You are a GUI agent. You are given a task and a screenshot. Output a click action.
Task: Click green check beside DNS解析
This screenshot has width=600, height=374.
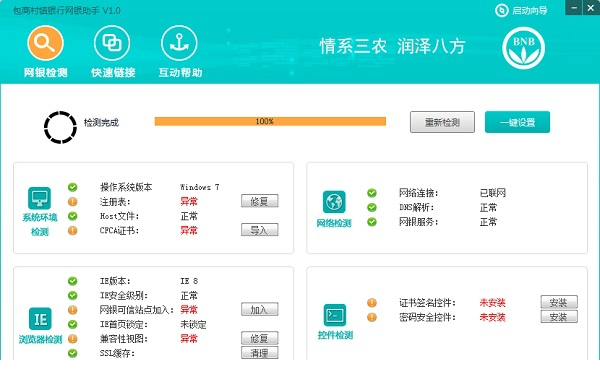coord(372,207)
